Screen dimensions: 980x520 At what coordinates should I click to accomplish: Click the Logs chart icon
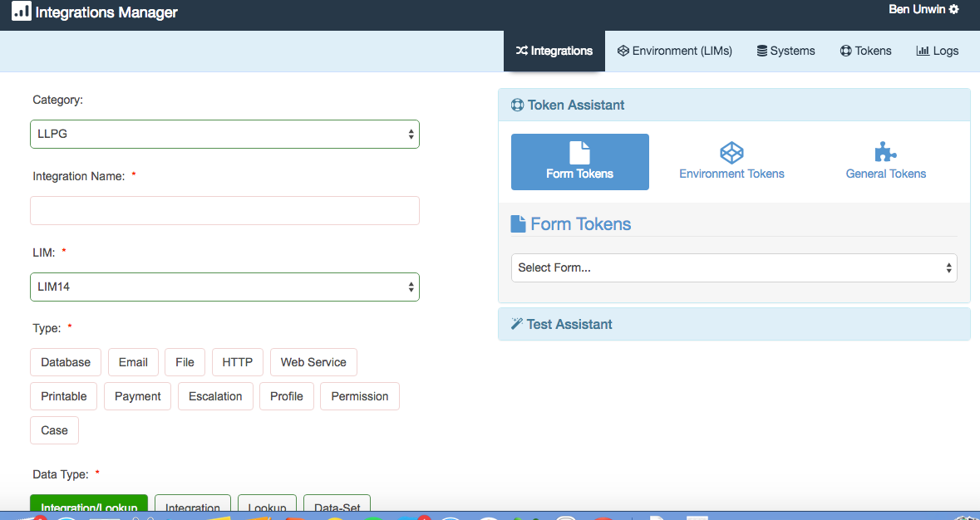pyautogui.click(x=924, y=51)
